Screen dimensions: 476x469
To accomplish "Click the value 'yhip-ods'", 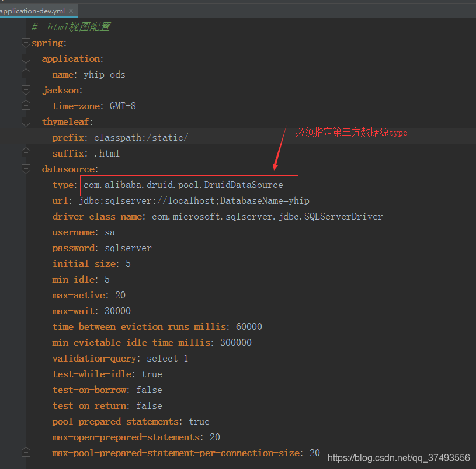I will (105, 75).
